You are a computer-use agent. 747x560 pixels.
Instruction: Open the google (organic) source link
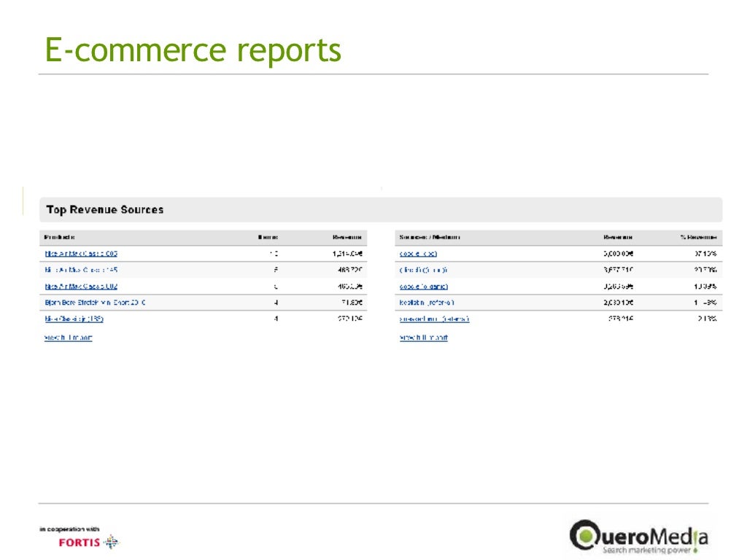pos(424,286)
